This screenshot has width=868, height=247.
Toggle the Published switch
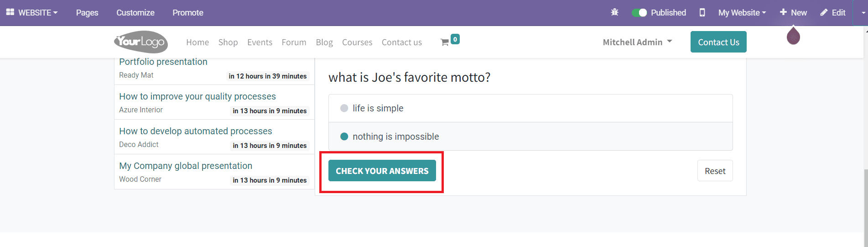(x=639, y=12)
